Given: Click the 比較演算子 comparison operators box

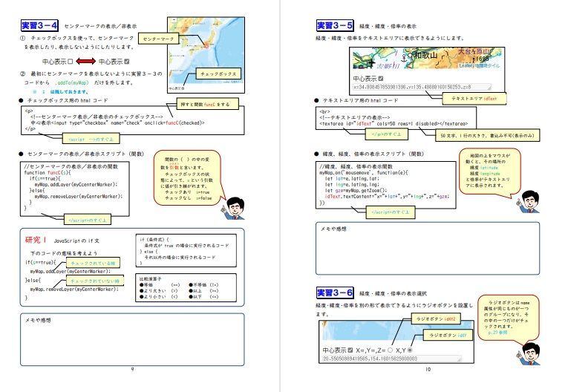Looking at the screenshot, I should pos(186,288).
